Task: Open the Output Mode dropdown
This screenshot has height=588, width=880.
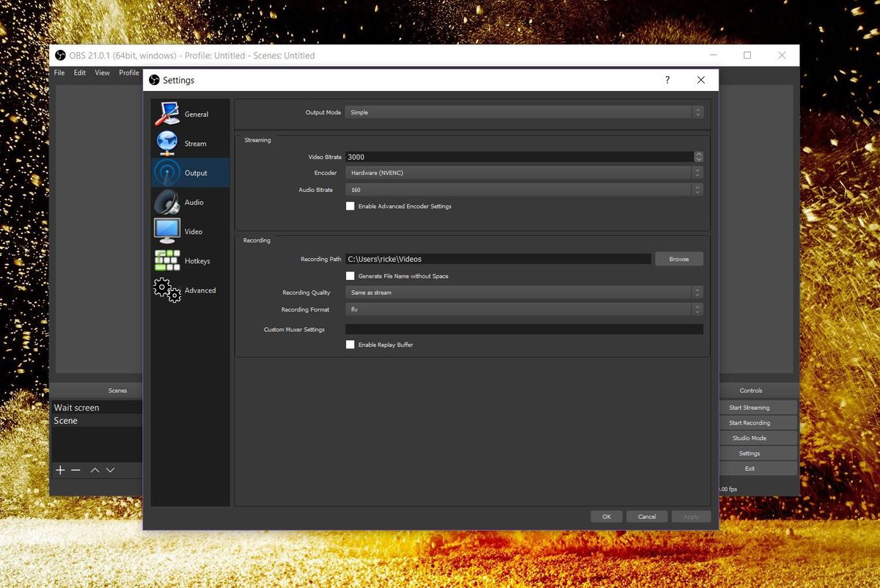Action: (x=524, y=112)
